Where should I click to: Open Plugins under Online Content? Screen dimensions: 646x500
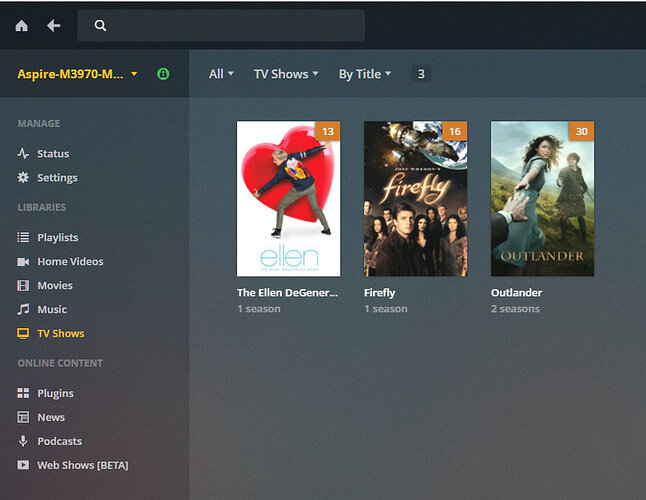(x=56, y=393)
